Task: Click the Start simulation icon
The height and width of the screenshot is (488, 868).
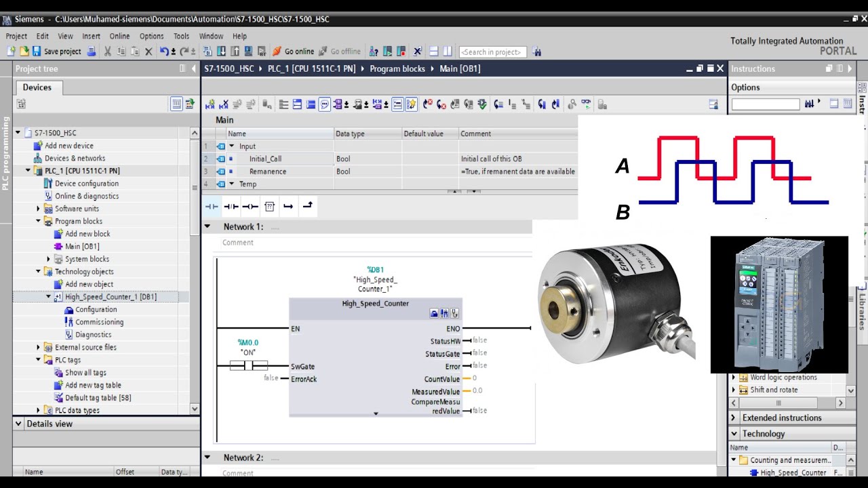Action: [248, 52]
